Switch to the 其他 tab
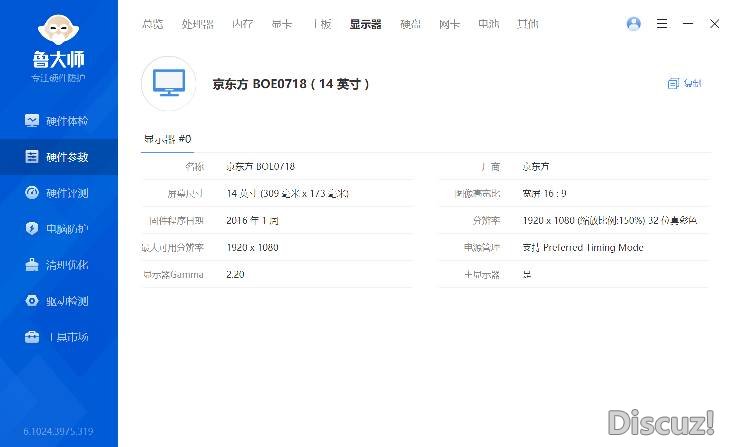This screenshot has width=731, height=447. (x=528, y=24)
